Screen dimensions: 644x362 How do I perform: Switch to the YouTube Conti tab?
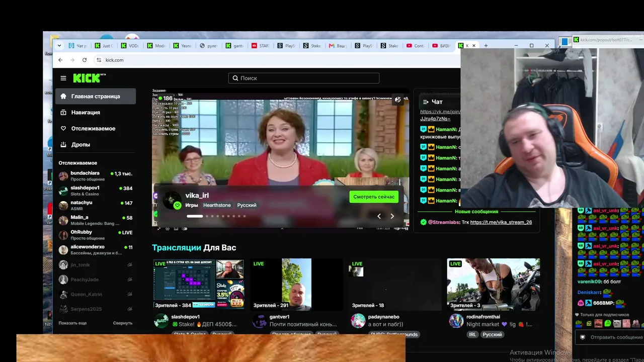416,46
